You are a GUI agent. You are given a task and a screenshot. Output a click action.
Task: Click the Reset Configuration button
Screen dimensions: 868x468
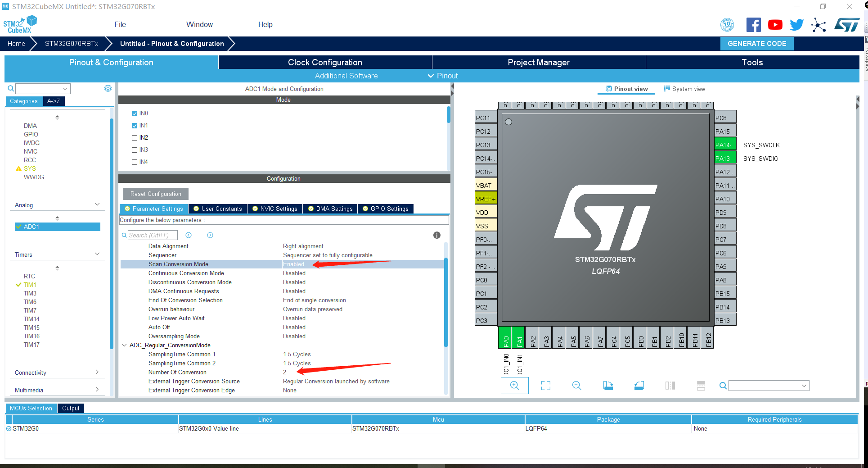point(156,194)
